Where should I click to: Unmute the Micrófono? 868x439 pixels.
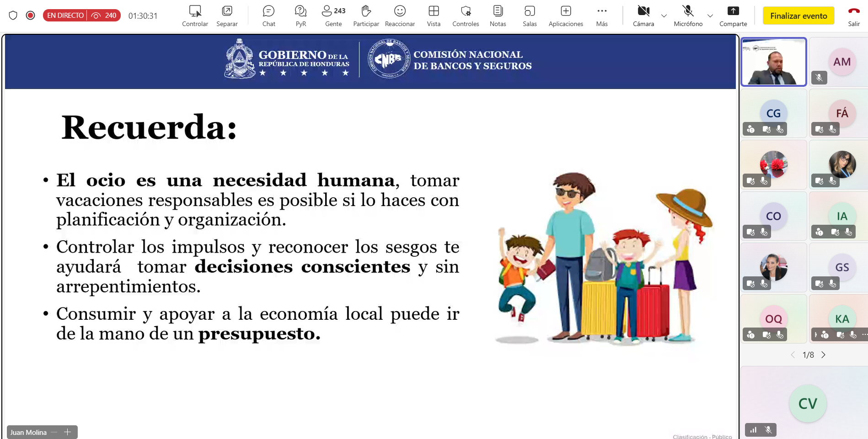(688, 16)
